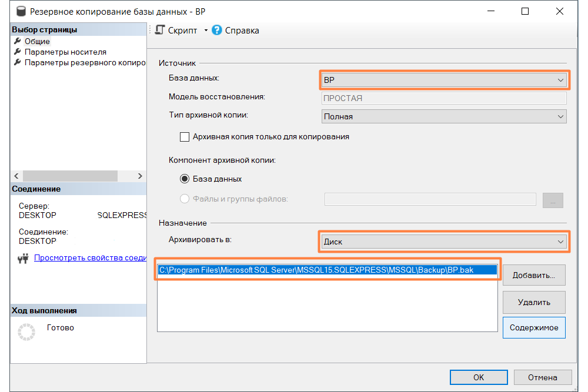Click the left arrow of page list scrollbar
The image size is (588, 392).
pyautogui.click(x=16, y=176)
